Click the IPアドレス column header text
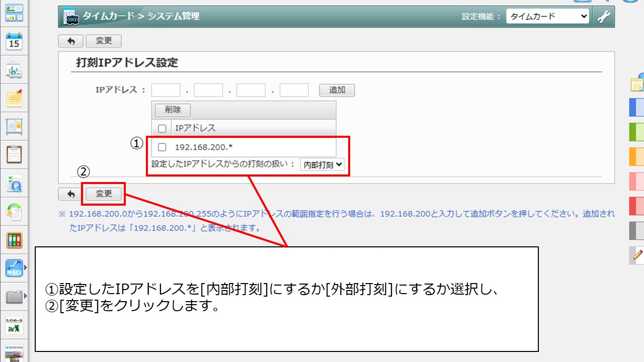Screen dimensions: 644x362 click(195, 129)
